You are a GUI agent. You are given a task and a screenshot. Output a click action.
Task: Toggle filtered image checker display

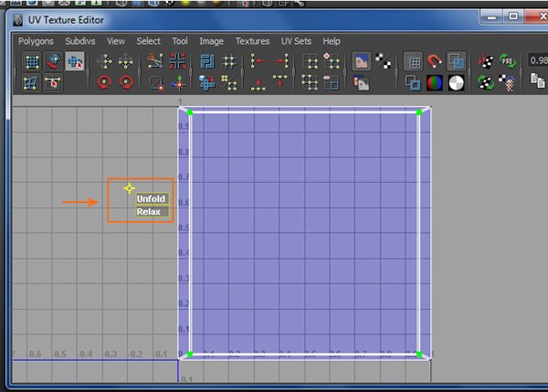[x=383, y=61]
